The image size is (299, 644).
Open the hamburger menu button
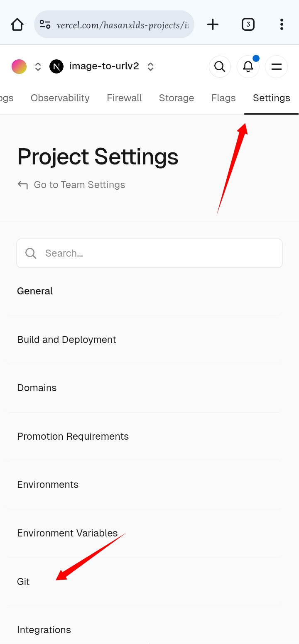coord(276,66)
